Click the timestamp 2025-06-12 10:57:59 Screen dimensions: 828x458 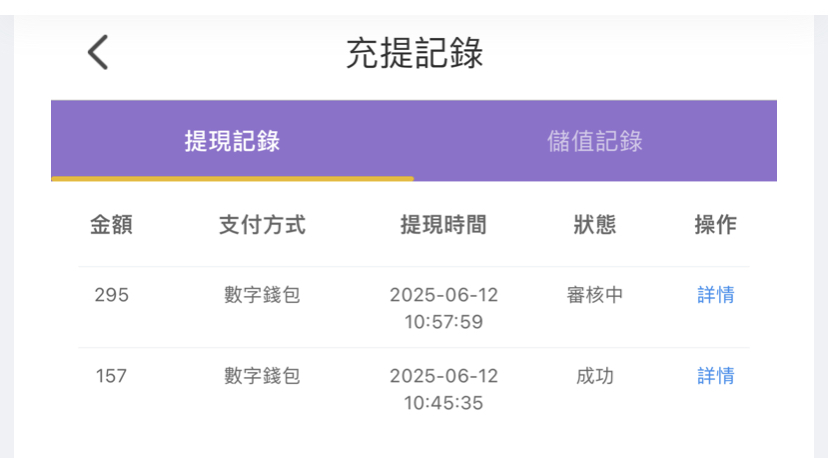[444, 308]
